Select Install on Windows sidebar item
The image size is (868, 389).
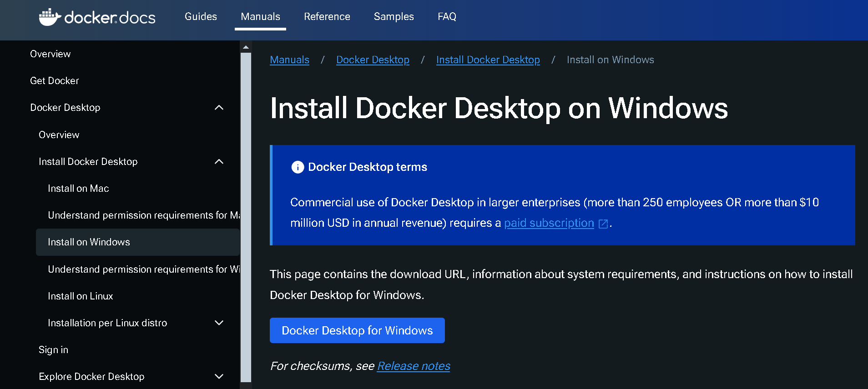click(x=138, y=242)
